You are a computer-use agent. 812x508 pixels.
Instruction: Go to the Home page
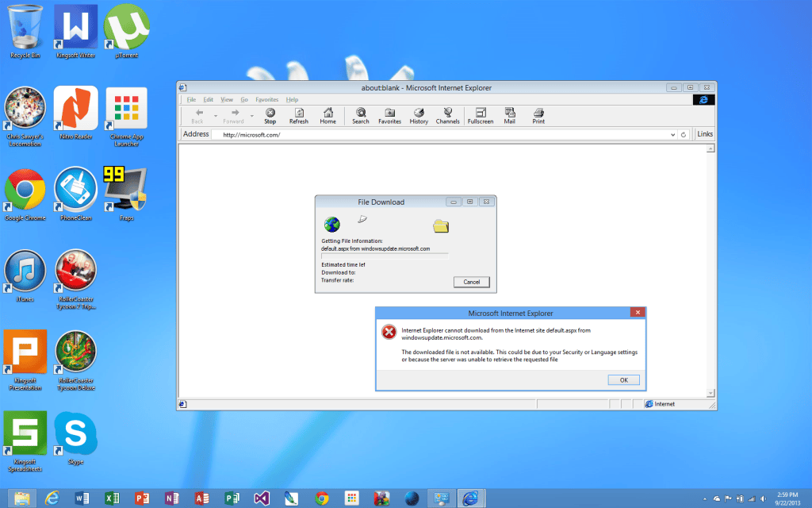(x=327, y=116)
